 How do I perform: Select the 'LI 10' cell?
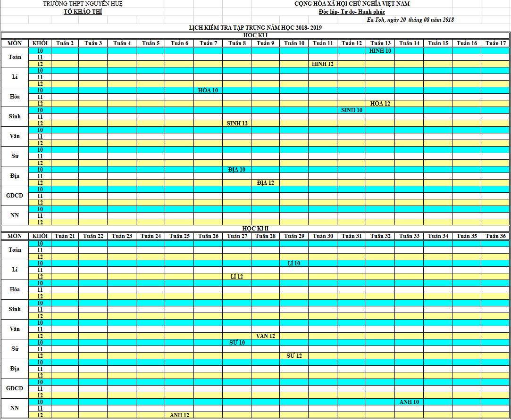[294, 264]
